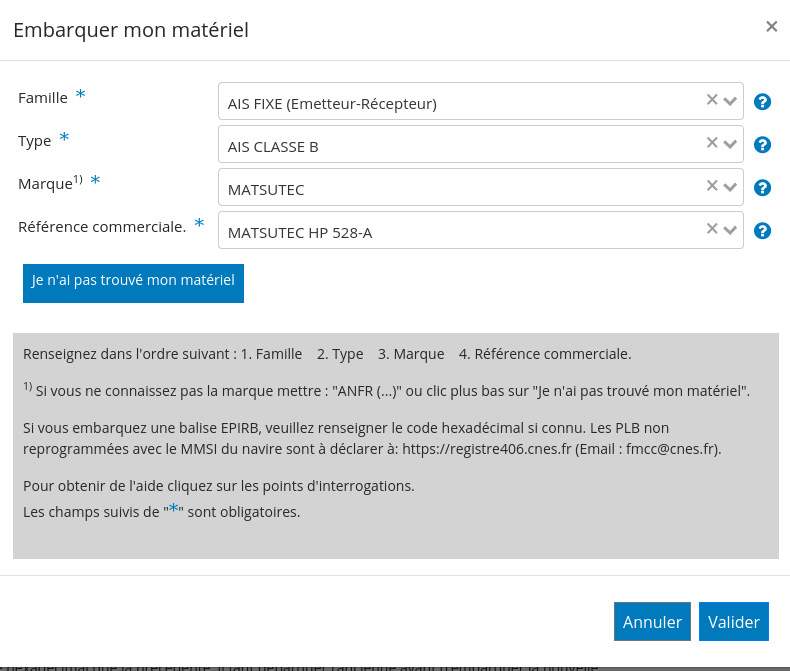
Task: Open help for the Famille field
Action: (762, 102)
